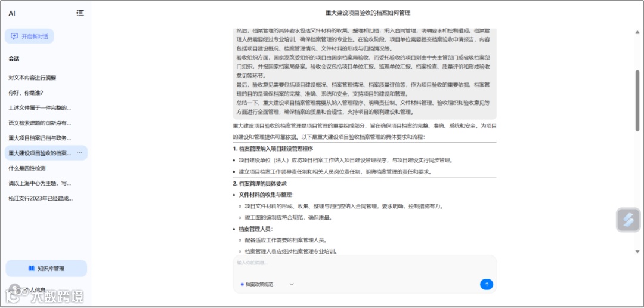Click the bold bullet 档案管理人员:

255,229
